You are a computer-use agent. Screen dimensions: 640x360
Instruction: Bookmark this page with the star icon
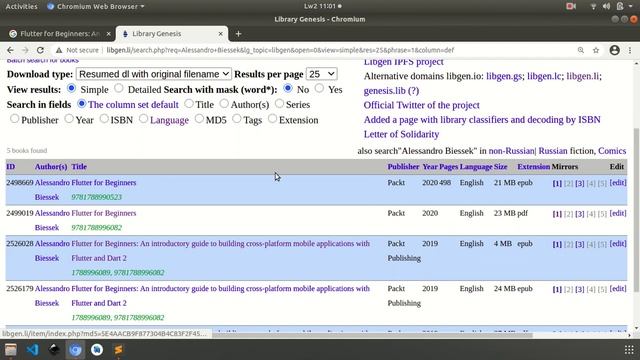[596, 50]
